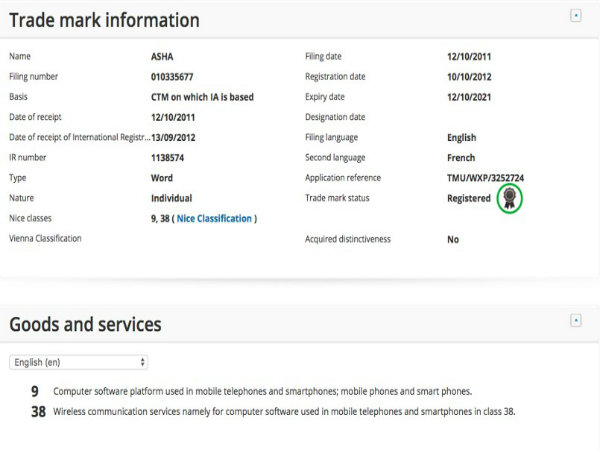Collapse the Goods and services section
The image size is (600, 450).
[x=576, y=320]
